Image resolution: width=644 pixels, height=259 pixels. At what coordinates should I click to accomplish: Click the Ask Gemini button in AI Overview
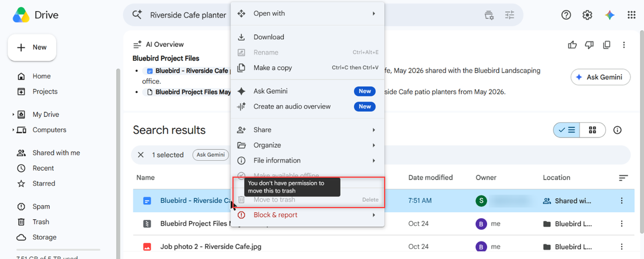pyautogui.click(x=601, y=77)
